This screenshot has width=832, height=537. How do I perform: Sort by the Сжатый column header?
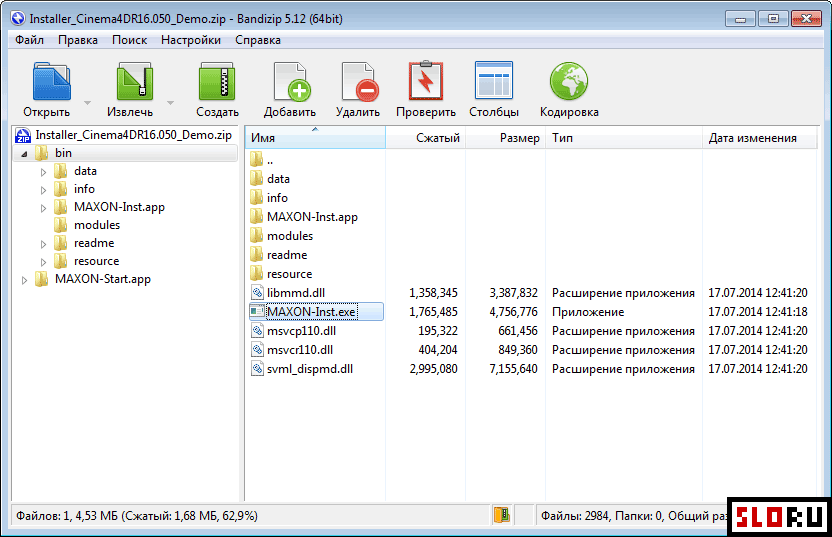click(426, 138)
